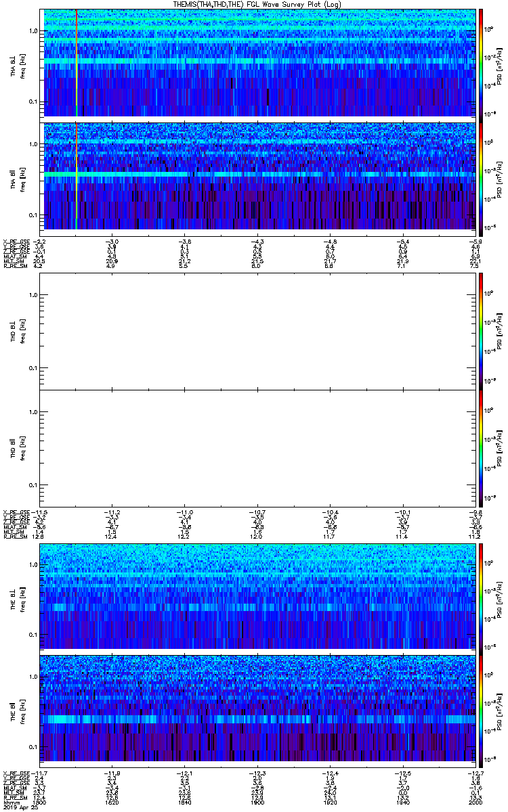The image size is (508, 812).
Task: Click the 2019 Apr 25 date label
Action: click(x=16, y=807)
